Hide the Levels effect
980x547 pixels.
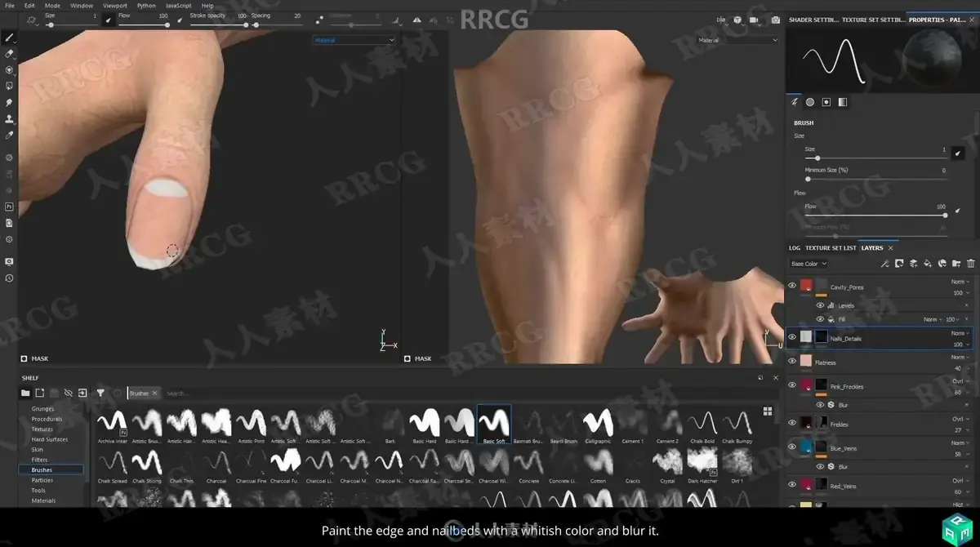click(820, 305)
